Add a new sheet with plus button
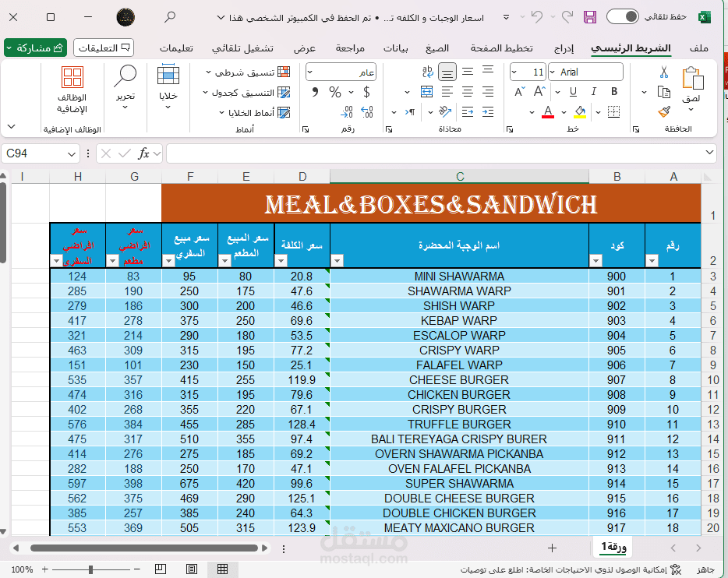This screenshot has width=728, height=578. tap(552, 548)
